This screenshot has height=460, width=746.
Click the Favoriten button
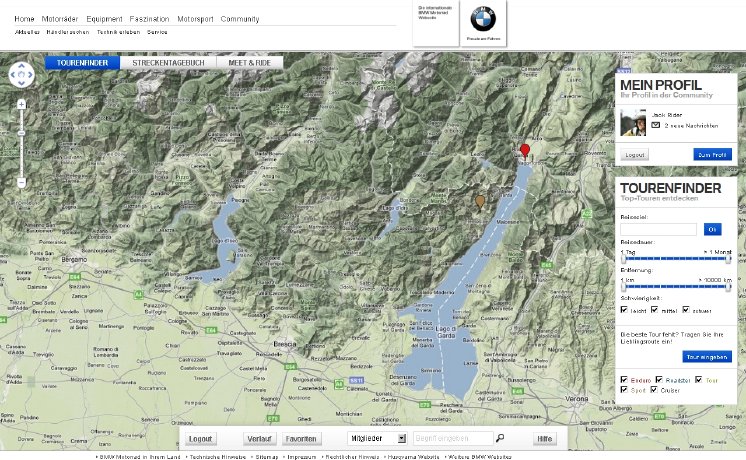[301, 439]
